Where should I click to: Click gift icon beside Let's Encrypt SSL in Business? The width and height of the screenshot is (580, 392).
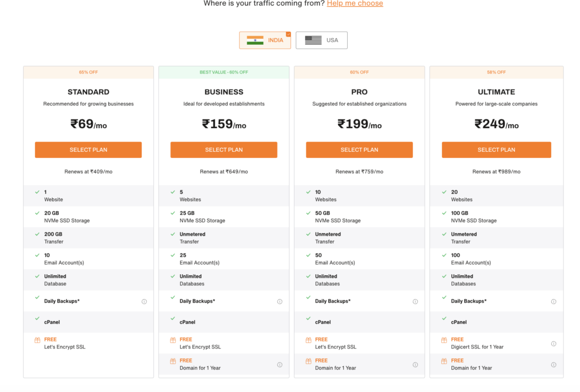pyautogui.click(x=173, y=340)
